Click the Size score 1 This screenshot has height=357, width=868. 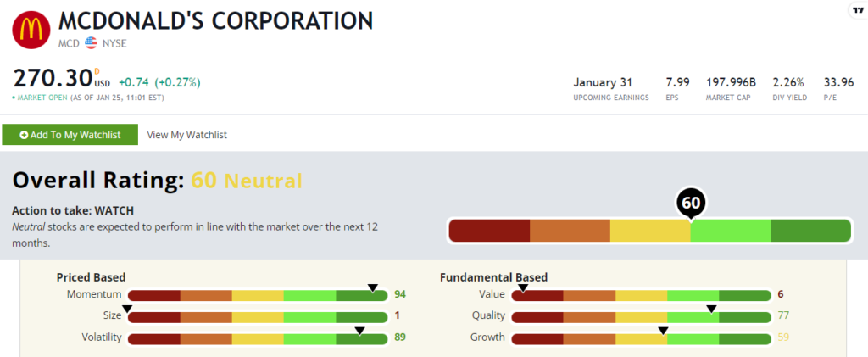pyautogui.click(x=398, y=315)
